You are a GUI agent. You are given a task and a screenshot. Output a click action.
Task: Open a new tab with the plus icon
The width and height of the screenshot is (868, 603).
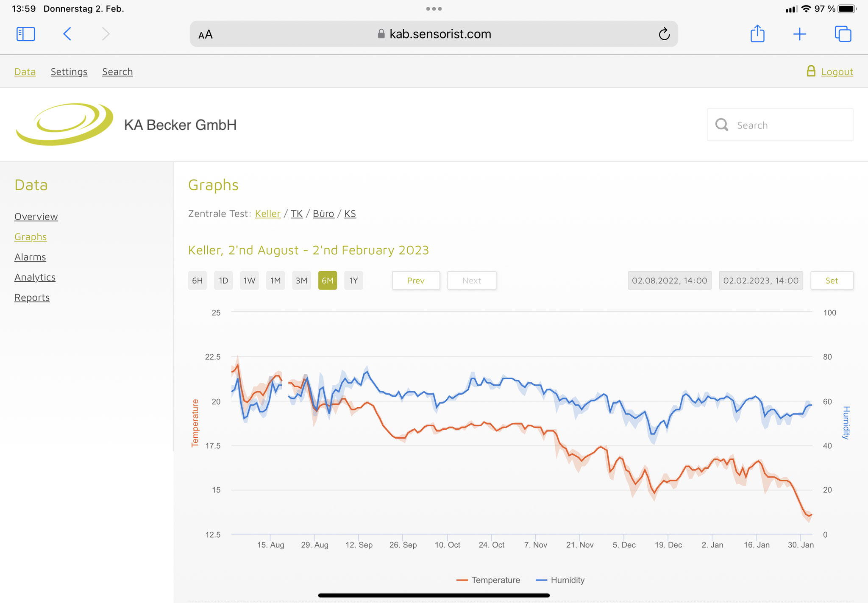799,34
